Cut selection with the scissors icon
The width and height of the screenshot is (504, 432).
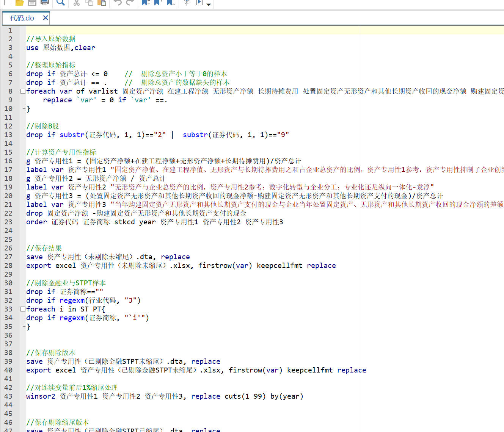(x=77, y=3)
